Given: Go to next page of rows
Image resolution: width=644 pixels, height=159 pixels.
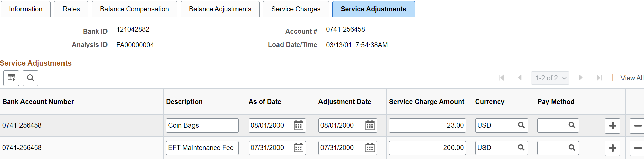Looking at the screenshot, I should point(581,78).
